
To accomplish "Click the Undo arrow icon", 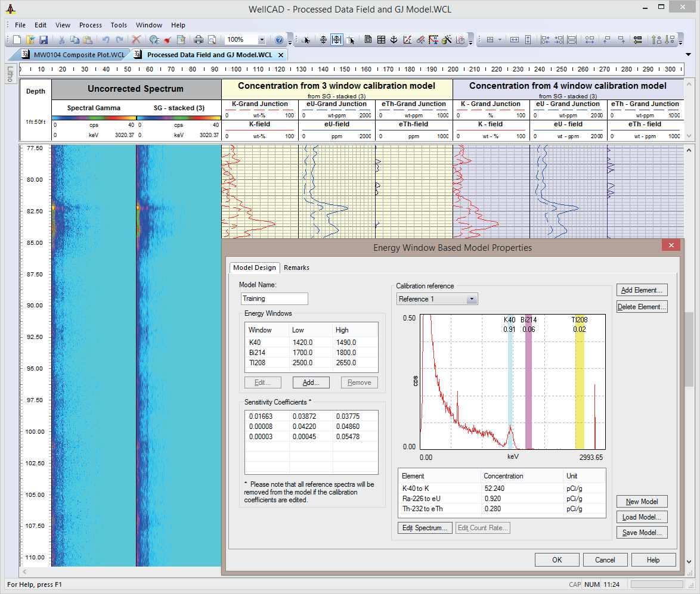I will pos(105,40).
